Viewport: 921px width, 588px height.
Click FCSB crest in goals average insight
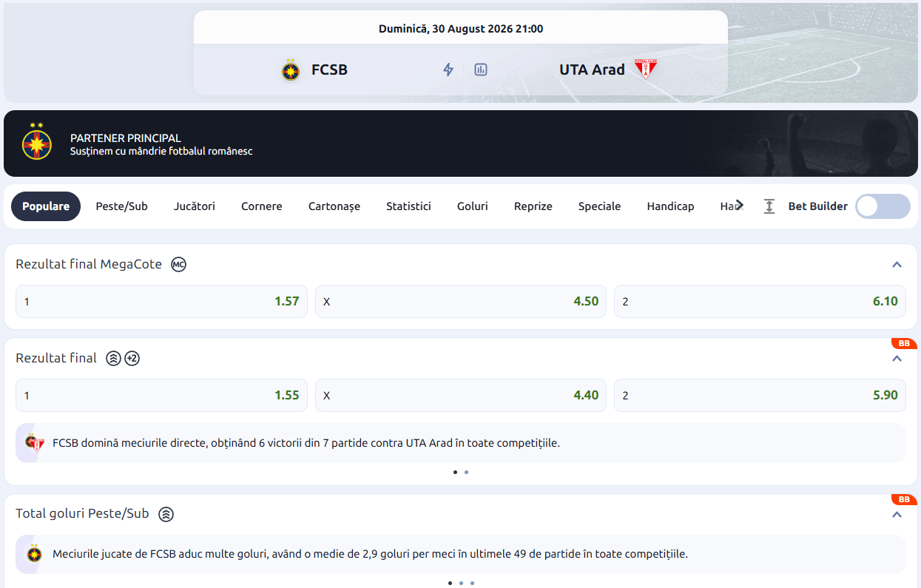pos(34,554)
